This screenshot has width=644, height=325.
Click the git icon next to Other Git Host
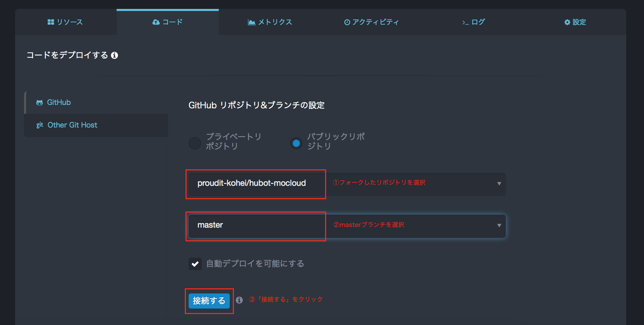[39, 125]
